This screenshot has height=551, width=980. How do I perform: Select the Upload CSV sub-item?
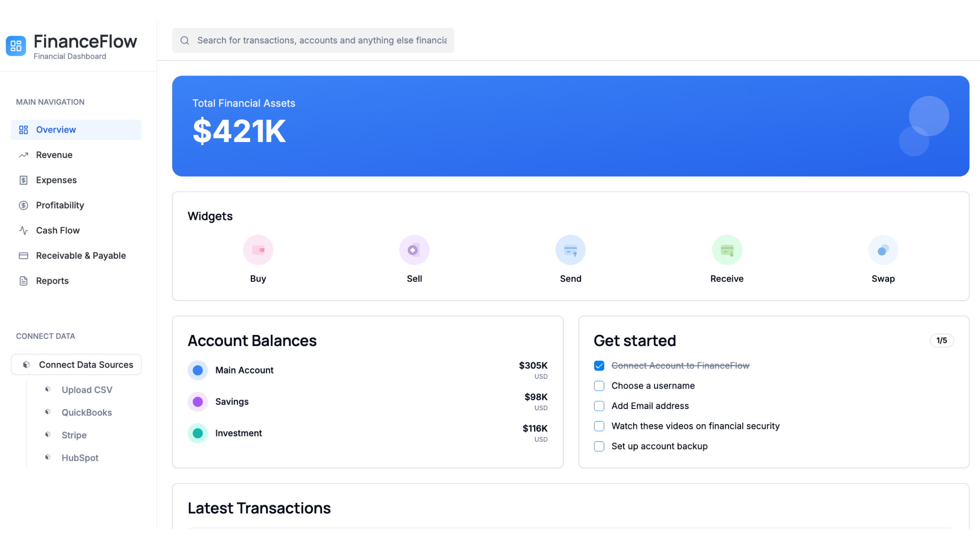click(x=87, y=390)
